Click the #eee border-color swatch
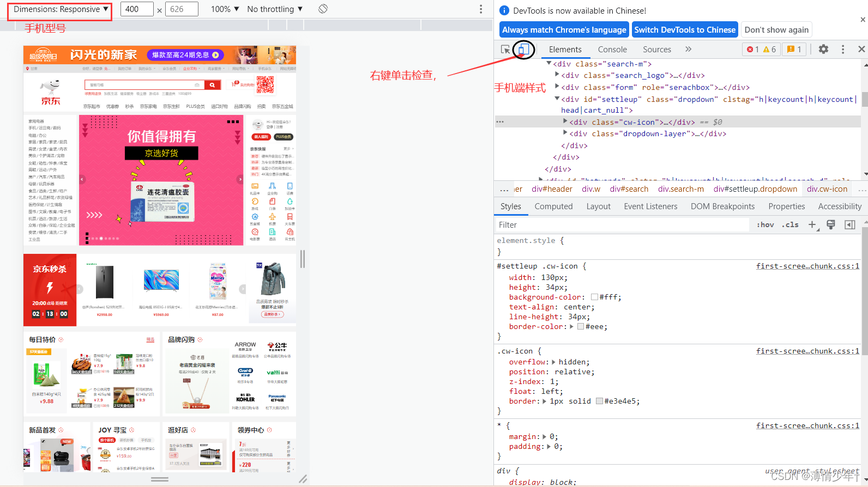 [x=581, y=326]
